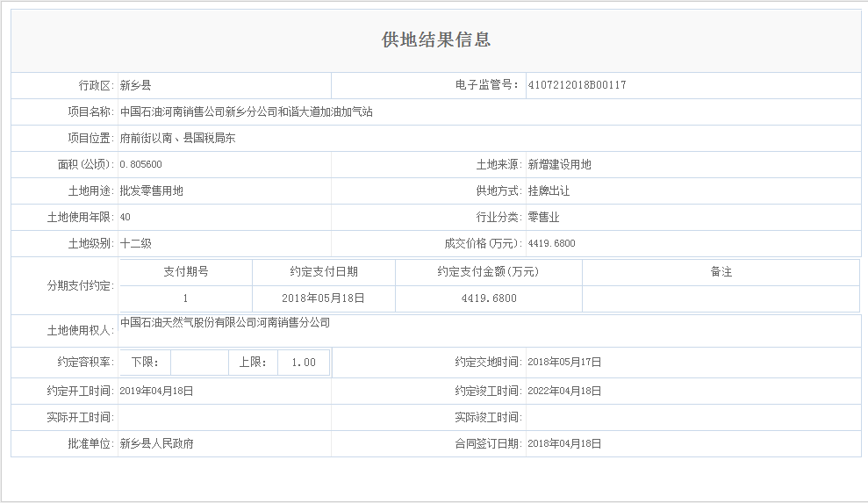Click the 供地方式: field label
The height and width of the screenshot is (503, 868).
[x=499, y=190]
